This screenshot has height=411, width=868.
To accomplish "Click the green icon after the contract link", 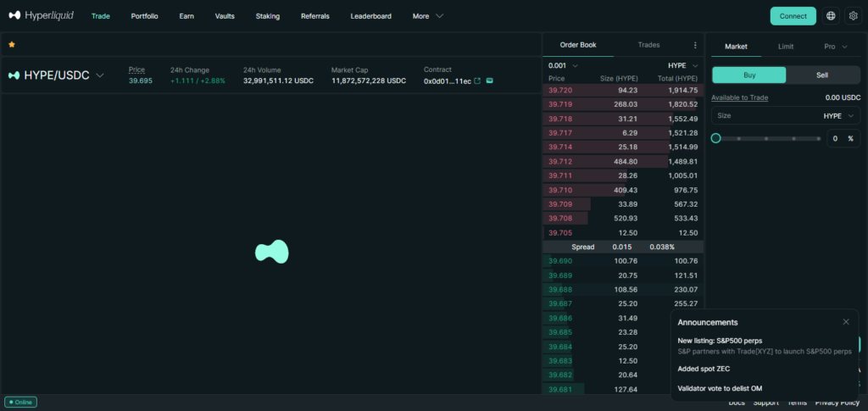I will pos(490,81).
